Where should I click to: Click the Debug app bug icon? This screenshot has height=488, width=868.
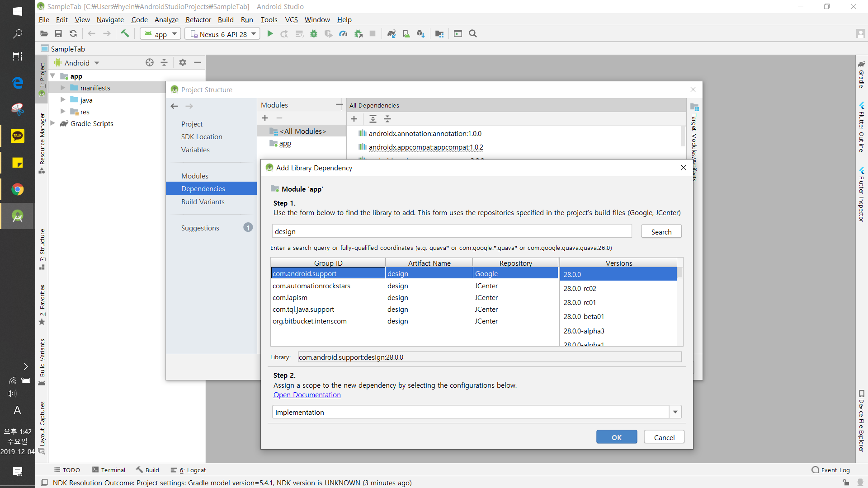point(314,34)
